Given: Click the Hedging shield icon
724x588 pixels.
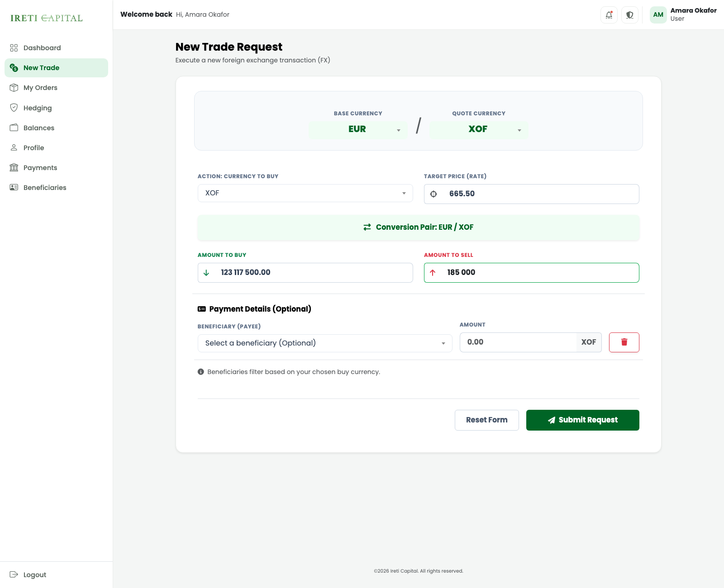Looking at the screenshot, I should (x=14, y=108).
